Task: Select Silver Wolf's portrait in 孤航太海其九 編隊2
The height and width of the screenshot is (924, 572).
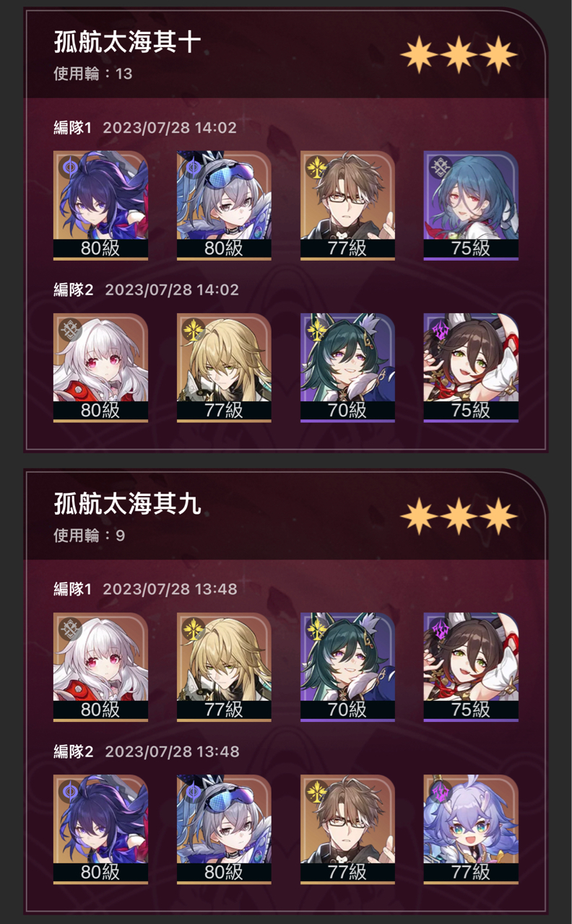Action: 224,829
